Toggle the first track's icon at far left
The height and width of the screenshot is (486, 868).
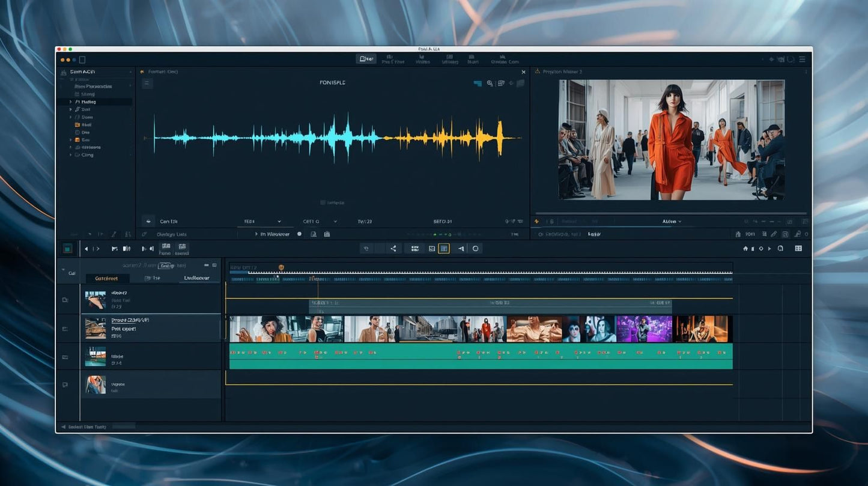[x=65, y=299]
